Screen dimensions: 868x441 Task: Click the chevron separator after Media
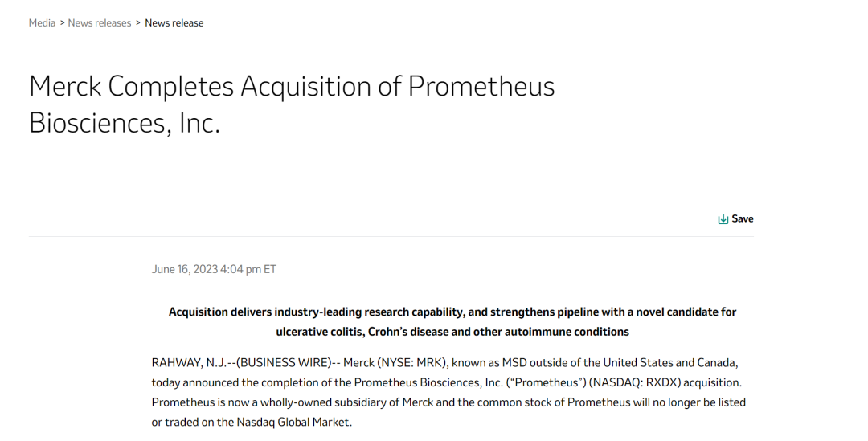coord(62,23)
